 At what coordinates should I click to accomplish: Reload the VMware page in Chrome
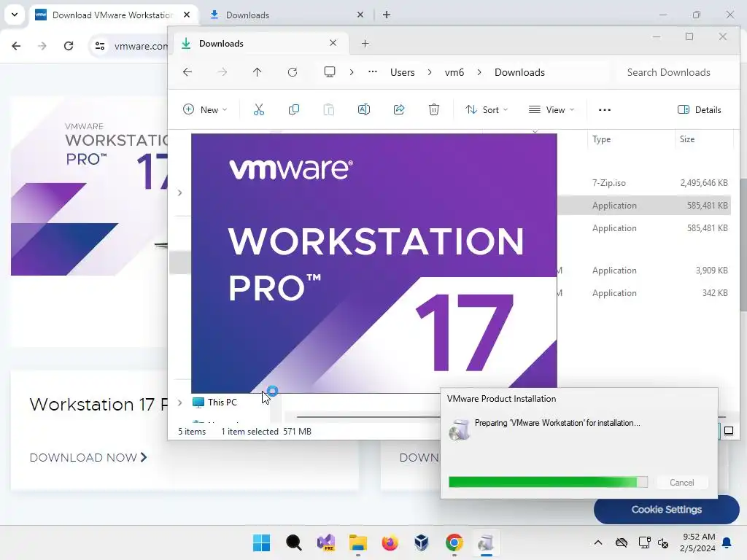(69, 46)
